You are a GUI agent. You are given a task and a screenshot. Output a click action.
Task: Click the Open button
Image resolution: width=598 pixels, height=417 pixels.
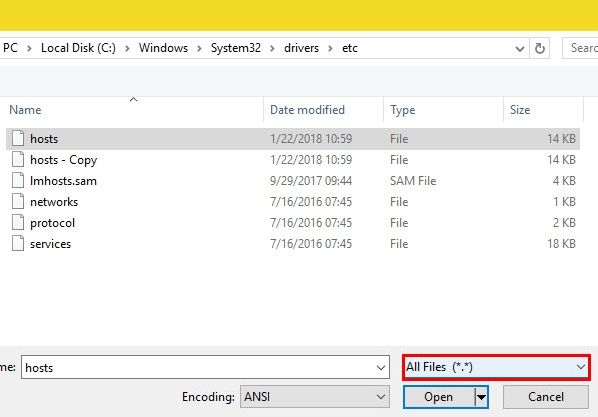tap(439, 397)
